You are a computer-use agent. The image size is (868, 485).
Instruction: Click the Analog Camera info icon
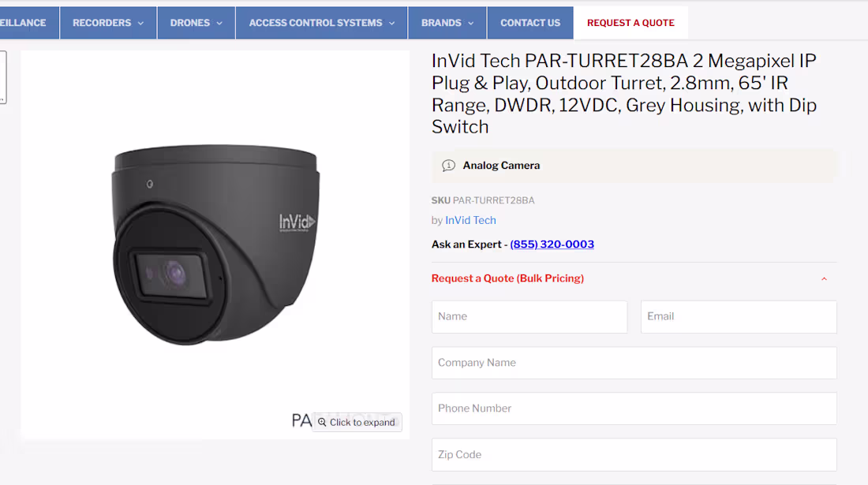(x=448, y=166)
